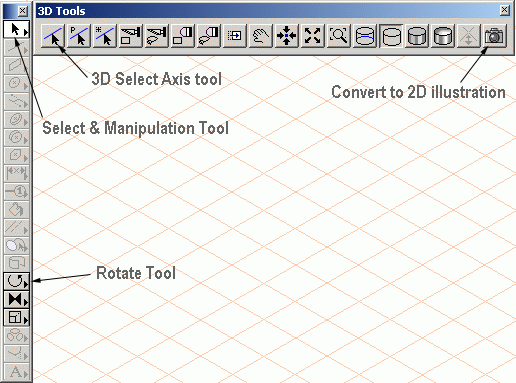Click the greyed three-circles toolbox icon

[x=16, y=335]
